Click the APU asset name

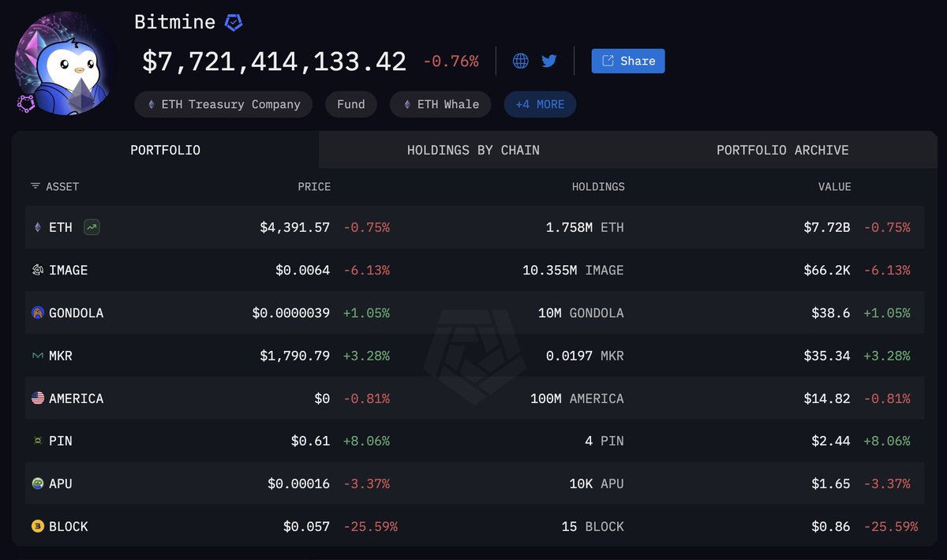[61, 483]
